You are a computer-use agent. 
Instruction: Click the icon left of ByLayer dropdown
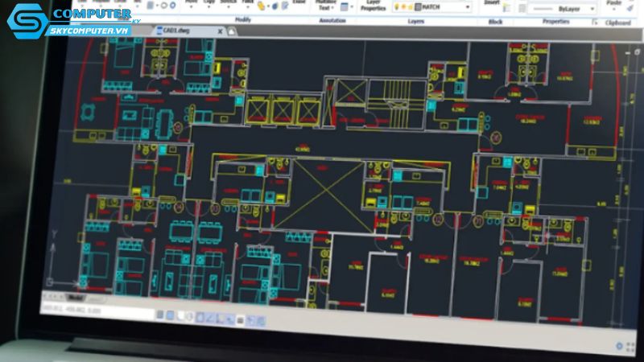pyautogui.click(x=522, y=8)
